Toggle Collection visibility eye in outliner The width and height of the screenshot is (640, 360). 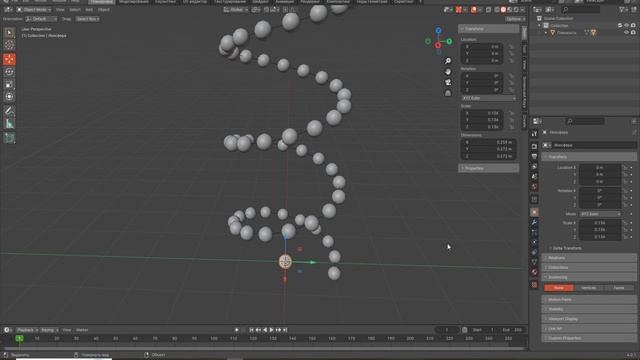627,25
